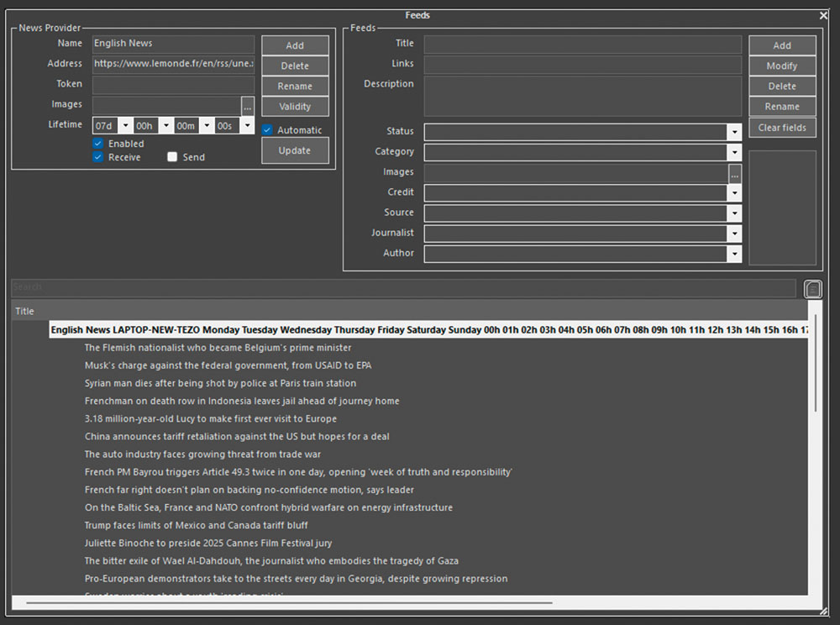This screenshot has width=840, height=625.
Task: Click the icon button beside the search bar
Action: (812, 289)
